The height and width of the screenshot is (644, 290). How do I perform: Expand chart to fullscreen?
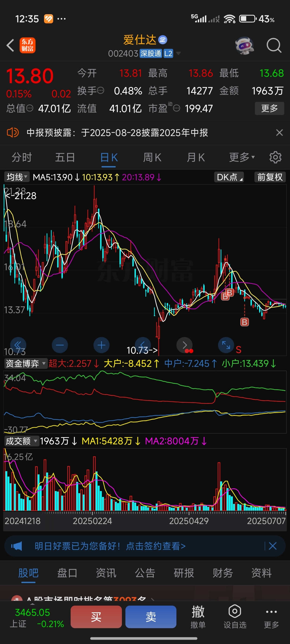pos(226,345)
